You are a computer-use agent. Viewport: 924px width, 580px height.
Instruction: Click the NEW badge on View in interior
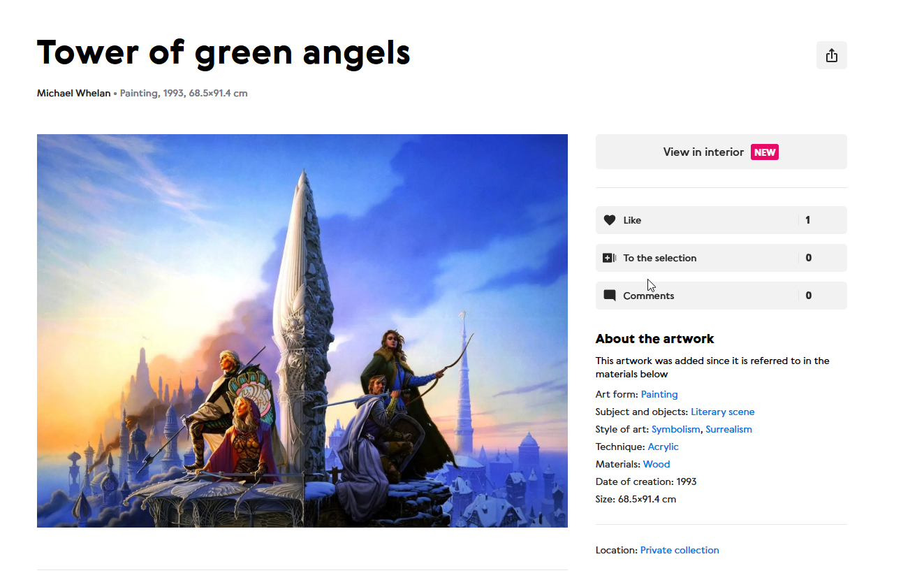point(765,152)
